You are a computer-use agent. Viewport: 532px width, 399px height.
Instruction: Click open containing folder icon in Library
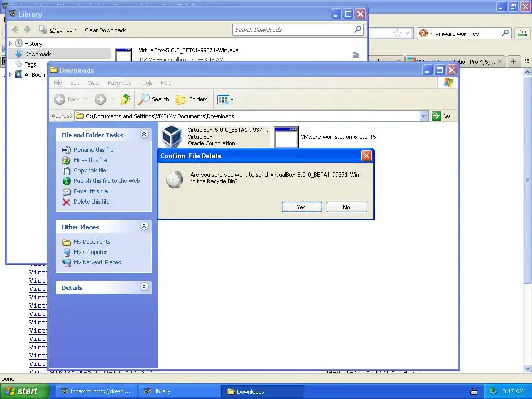(355, 55)
